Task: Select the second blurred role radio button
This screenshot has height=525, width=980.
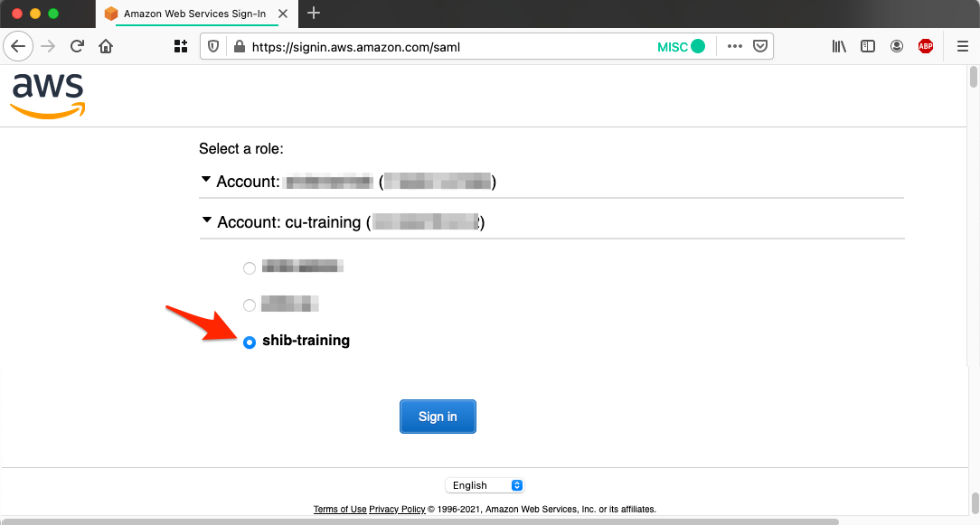Action: (250, 305)
